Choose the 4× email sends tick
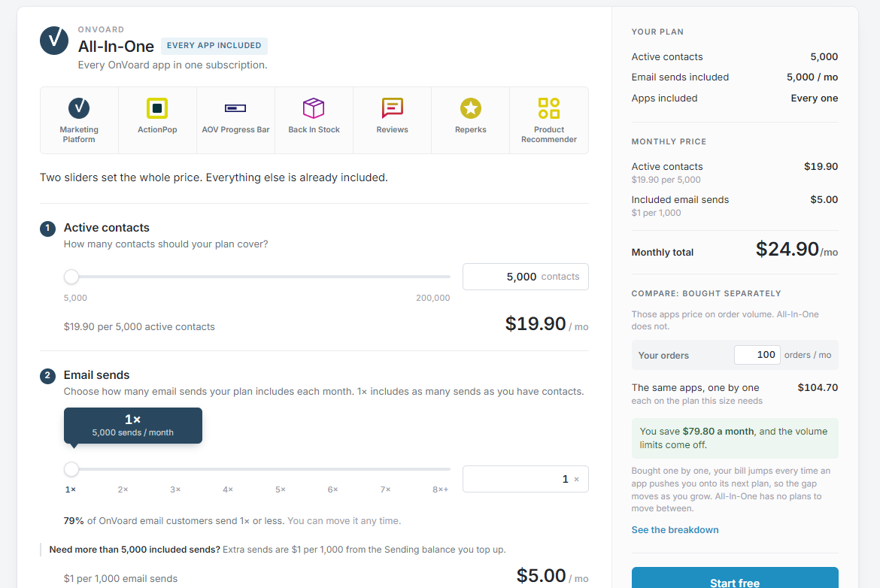The height and width of the screenshot is (588, 880). click(x=228, y=489)
